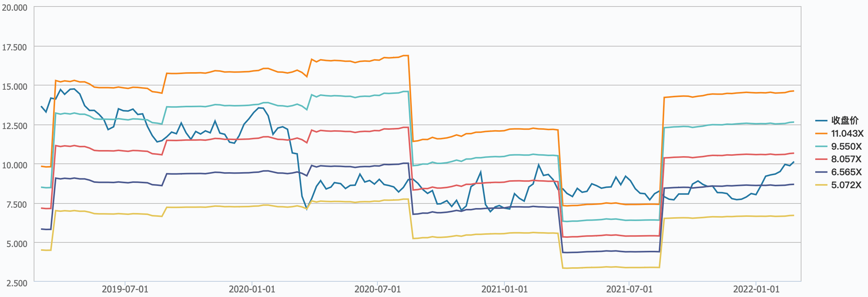Click the red line marker beside 8.057X

(x=821, y=159)
